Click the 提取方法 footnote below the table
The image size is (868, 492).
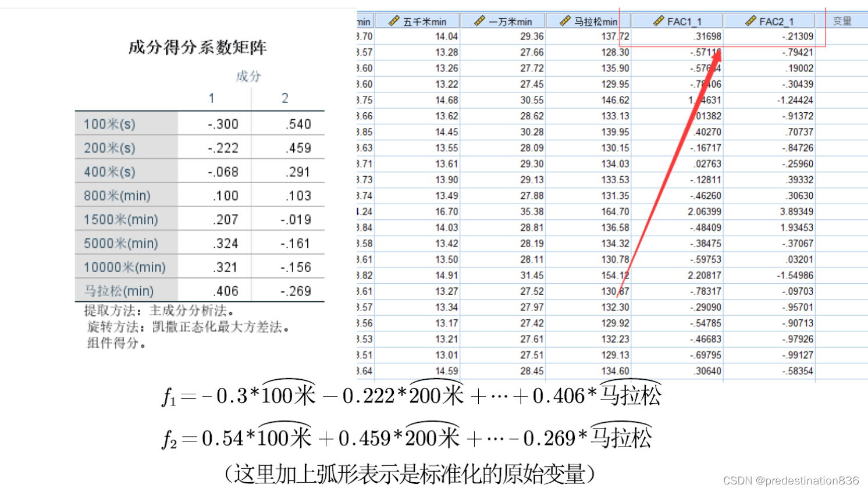point(159,311)
